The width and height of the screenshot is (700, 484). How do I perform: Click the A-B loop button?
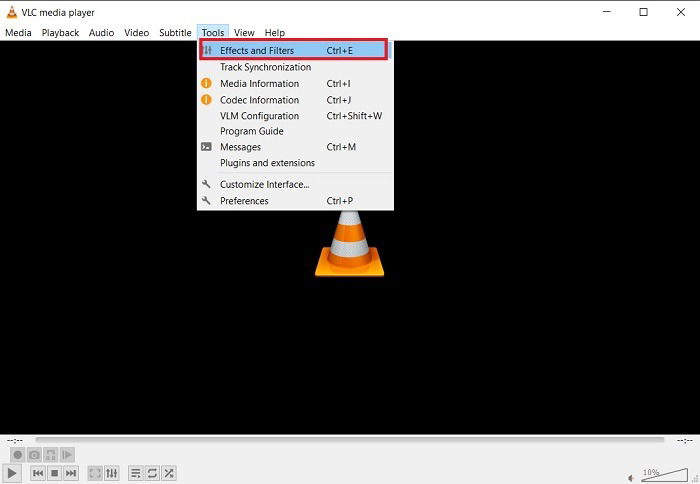[x=50, y=455]
